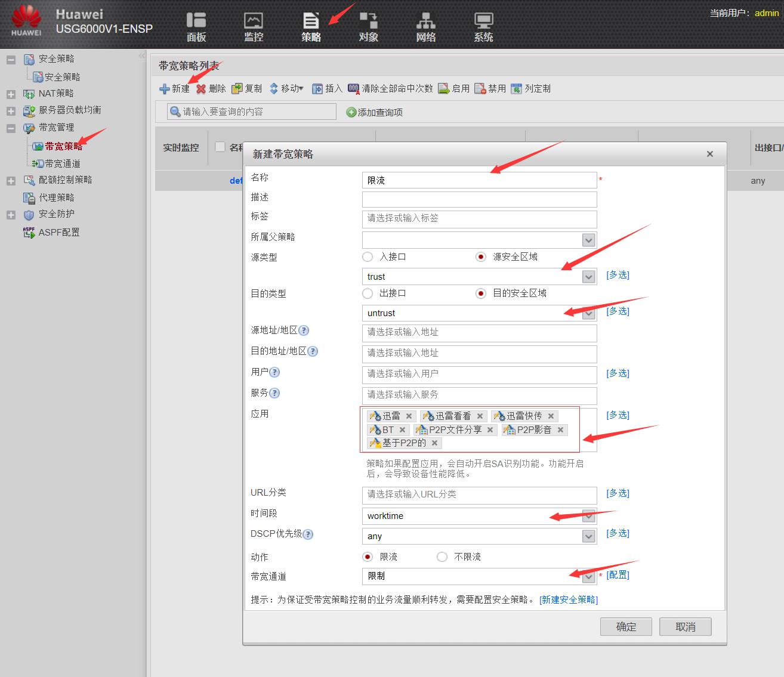Screen dimensions: 784x677
Task: Open the worktime 时间段 dropdown
Action: [x=588, y=515]
